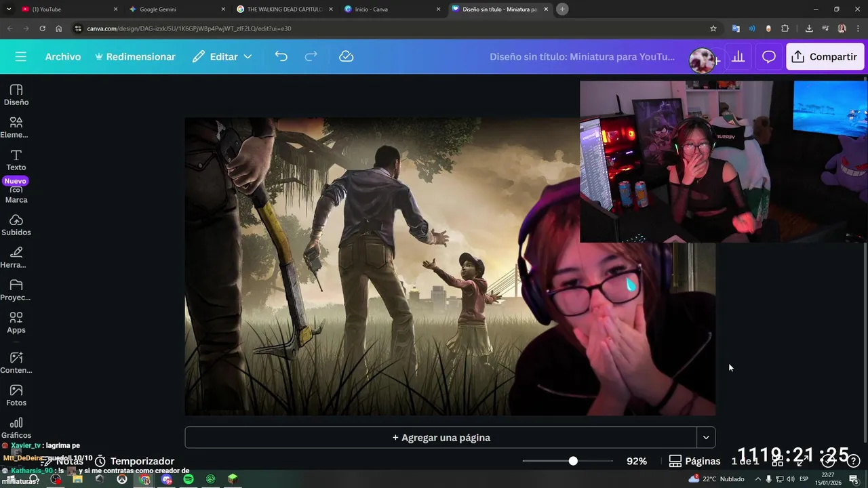The image size is (868, 488).
Task: Open the Windows notification center
Action: coord(854,479)
